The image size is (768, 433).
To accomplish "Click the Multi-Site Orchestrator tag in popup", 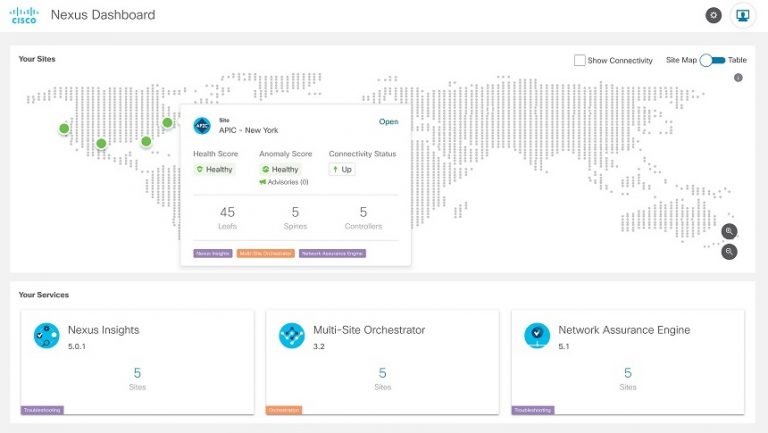I will pos(265,253).
